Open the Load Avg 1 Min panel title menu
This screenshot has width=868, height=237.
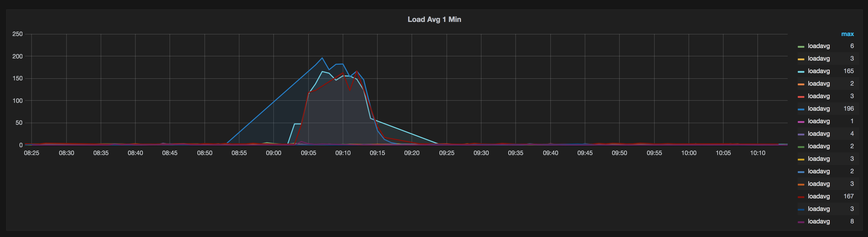[x=434, y=20]
